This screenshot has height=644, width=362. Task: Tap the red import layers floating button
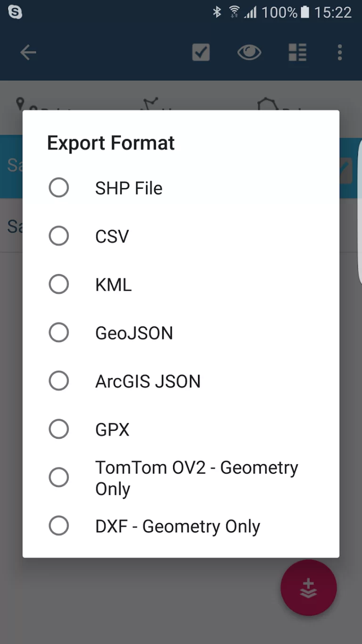(308, 588)
